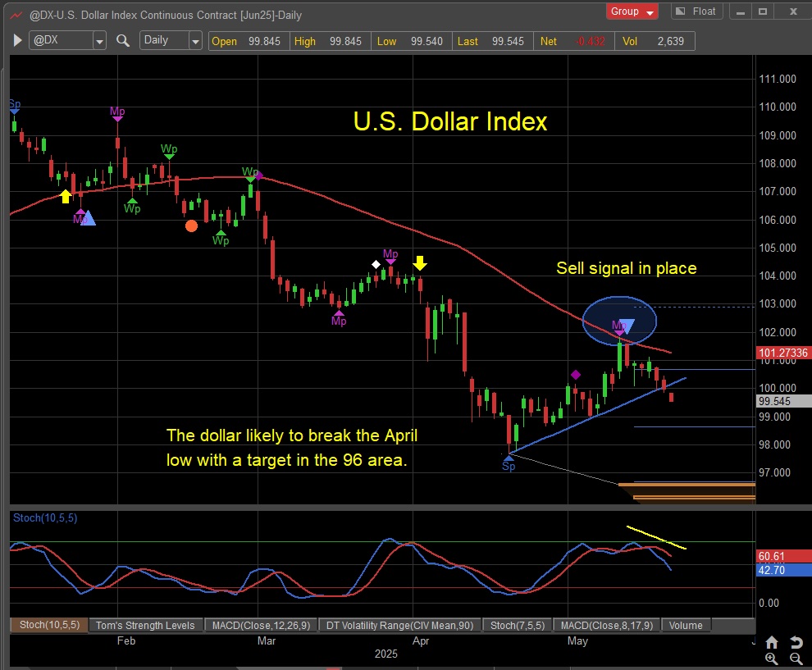Click the Last 99.545 value
Image resolution: width=812 pixels, height=670 pixels.
tap(508, 41)
